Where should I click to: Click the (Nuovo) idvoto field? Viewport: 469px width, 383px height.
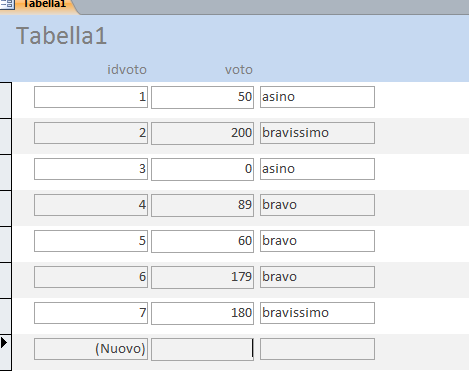pyautogui.click(x=91, y=349)
